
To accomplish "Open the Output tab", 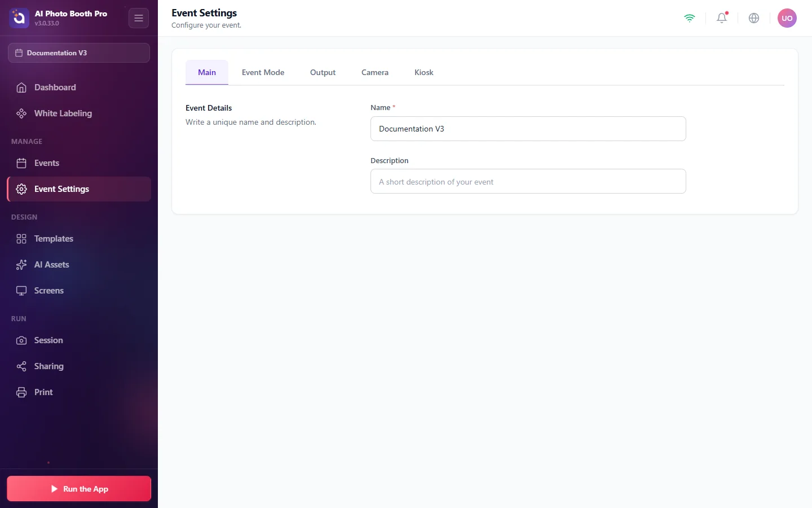I will pos(323,72).
